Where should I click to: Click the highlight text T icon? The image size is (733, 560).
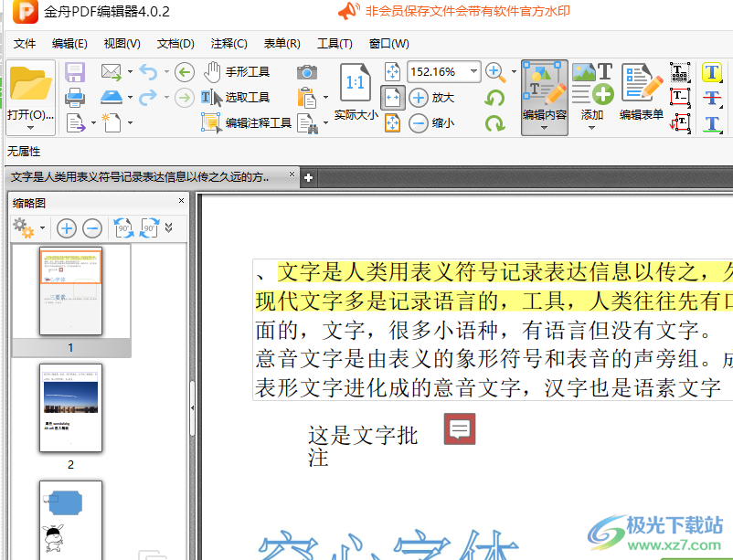tap(712, 72)
